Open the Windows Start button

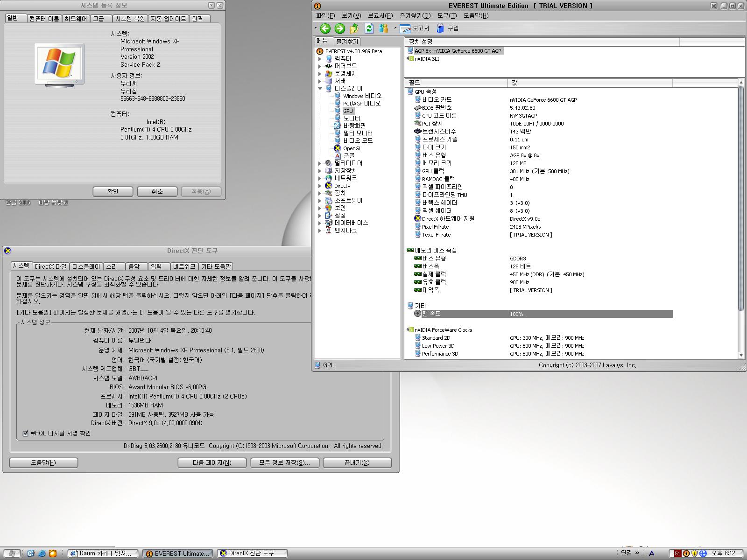[12, 553]
